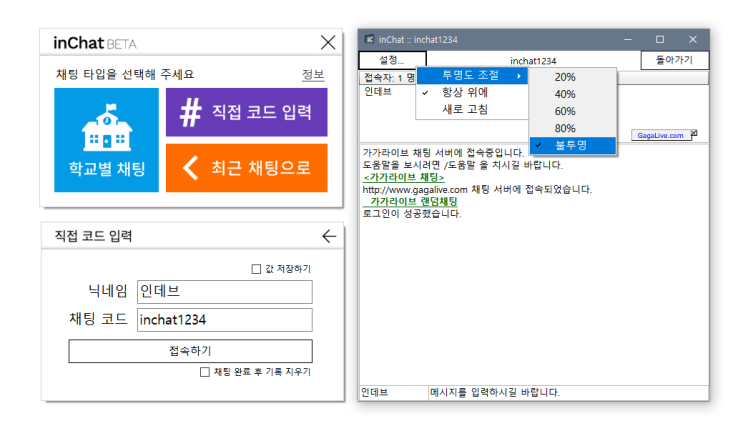Click the 접속하기 connect button
The width and height of the screenshot is (743, 441).
[190, 351]
